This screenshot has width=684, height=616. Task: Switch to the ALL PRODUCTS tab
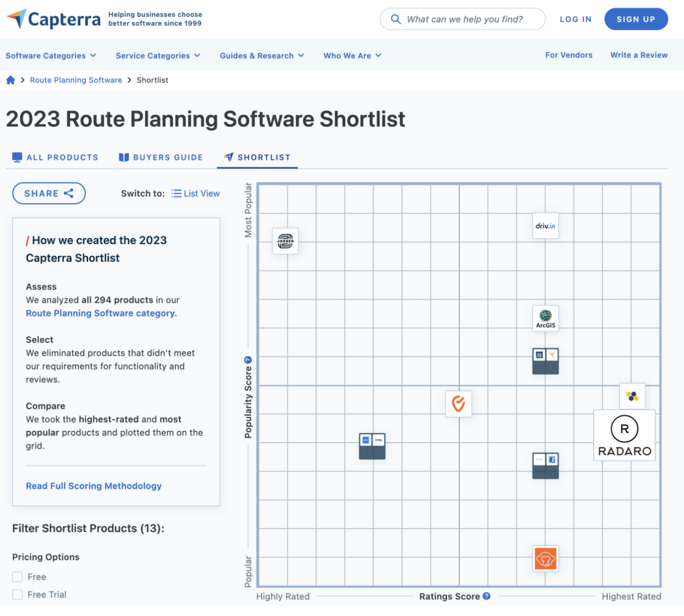[x=55, y=157]
